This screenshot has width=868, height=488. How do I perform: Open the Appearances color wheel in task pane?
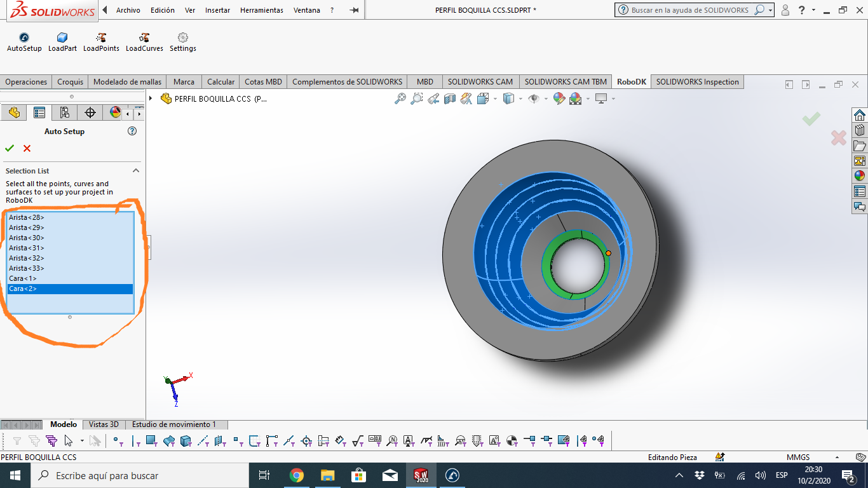860,176
